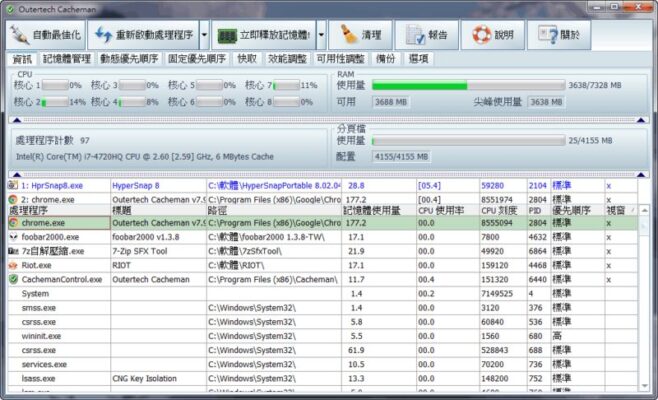The image size is (658, 400).
Task: Switch to the 記憶體管理 tab
Action: tap(67, 59)
